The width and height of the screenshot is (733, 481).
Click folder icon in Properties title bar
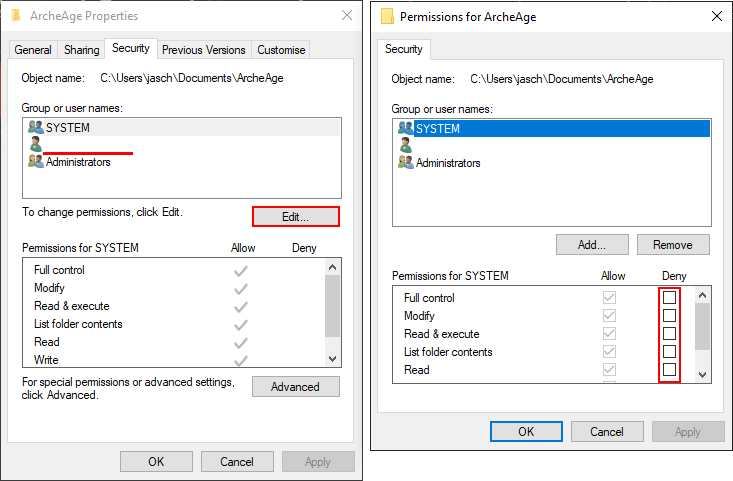pyautogui.click(x=16, y=15)
